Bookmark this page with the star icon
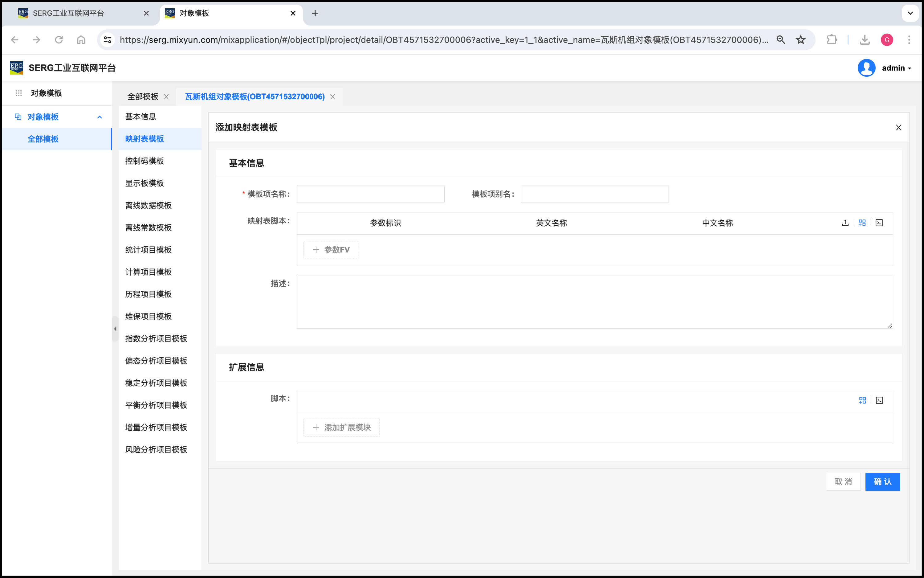924x578 pixels. (801, 40)
